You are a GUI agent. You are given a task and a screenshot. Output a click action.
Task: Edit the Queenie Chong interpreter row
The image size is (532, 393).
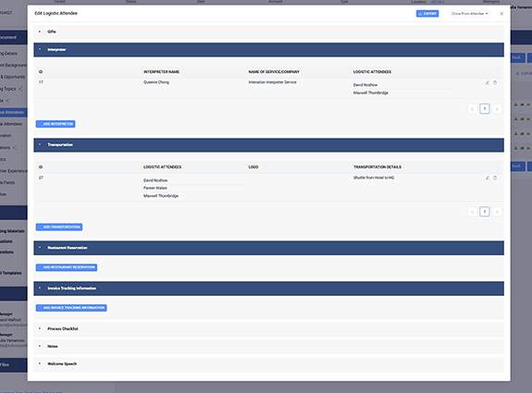(x=488, y=82)
